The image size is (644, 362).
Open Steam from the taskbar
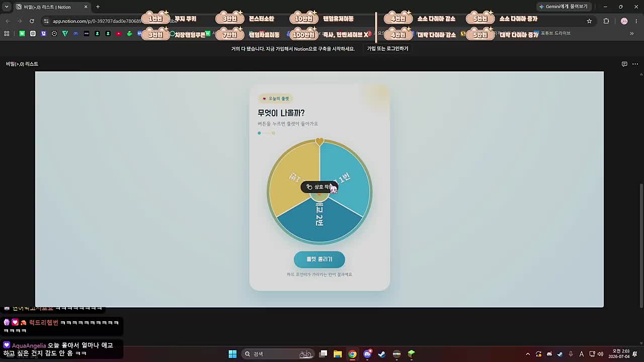click(x=382, y=354)
